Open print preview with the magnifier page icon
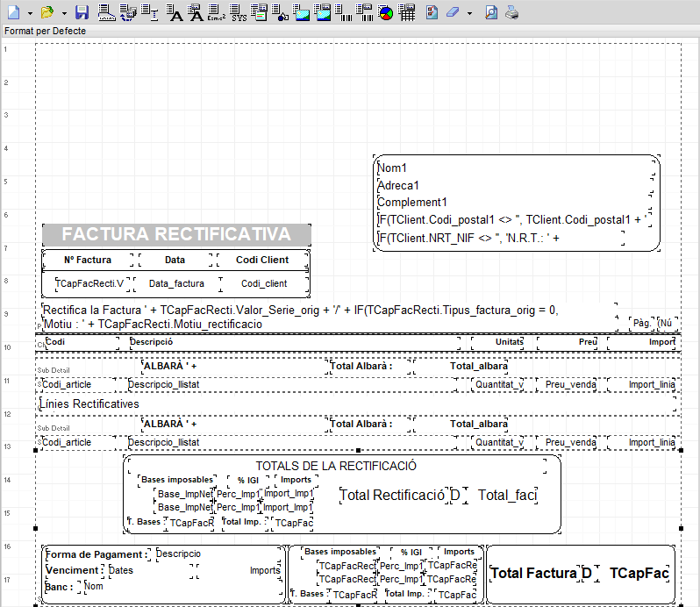The height and width of the screenshot is (607, 700). tap(491, 12)
